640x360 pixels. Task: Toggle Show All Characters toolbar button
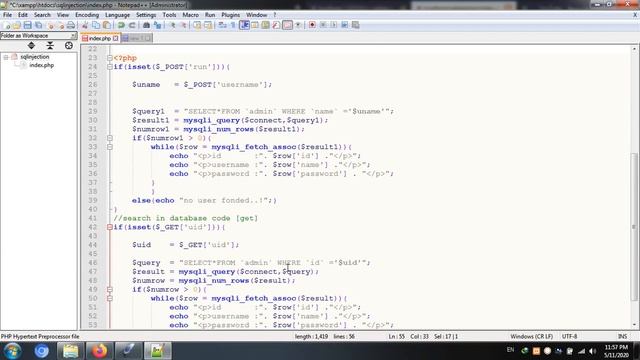[x=233, y=25]
